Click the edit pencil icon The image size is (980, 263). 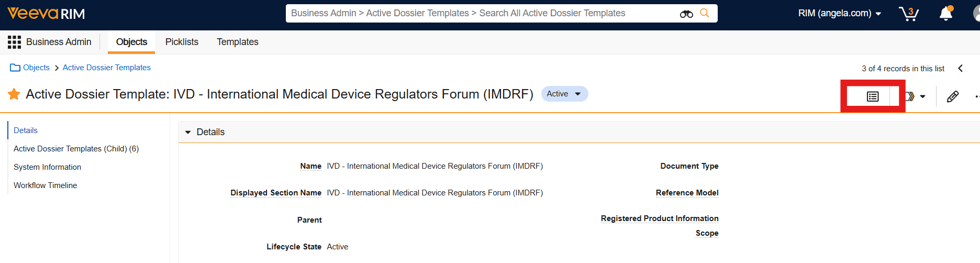953,96
